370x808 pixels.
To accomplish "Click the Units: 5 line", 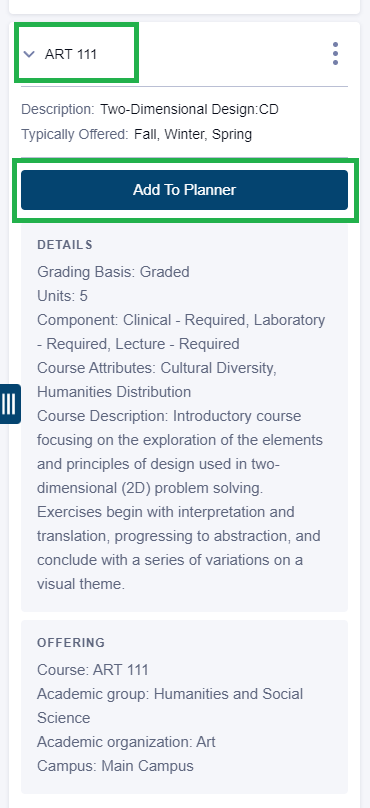I will point(62,296).
